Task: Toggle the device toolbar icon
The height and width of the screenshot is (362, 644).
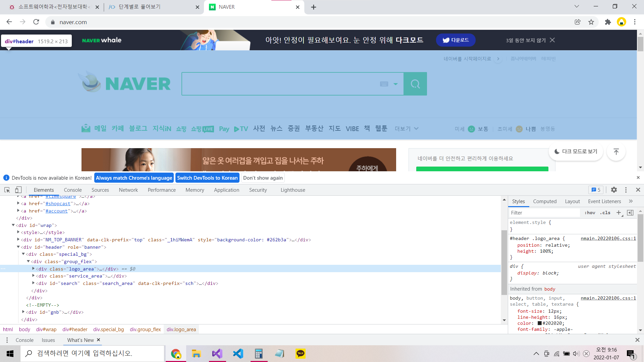Action: (18, 190)
